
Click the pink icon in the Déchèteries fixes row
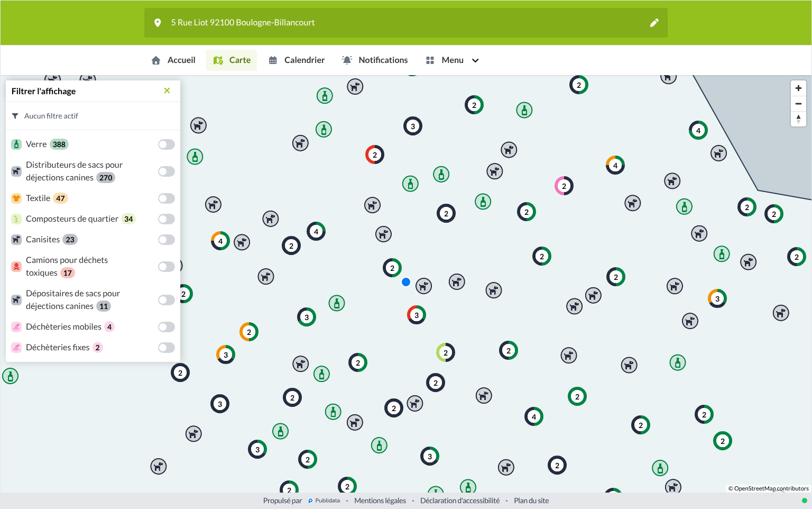(x=16, y=348)
